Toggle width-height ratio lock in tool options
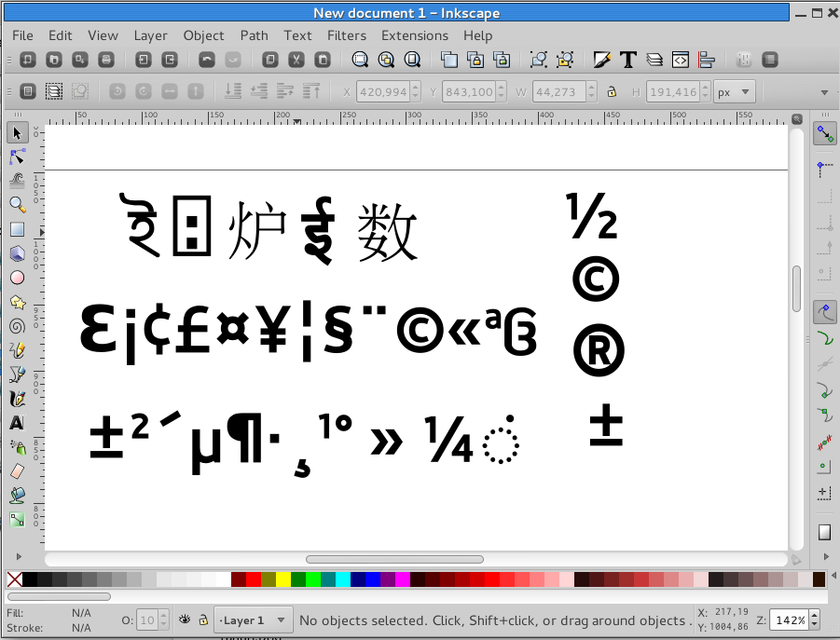840x640 pixels. (x=613, y=91)
